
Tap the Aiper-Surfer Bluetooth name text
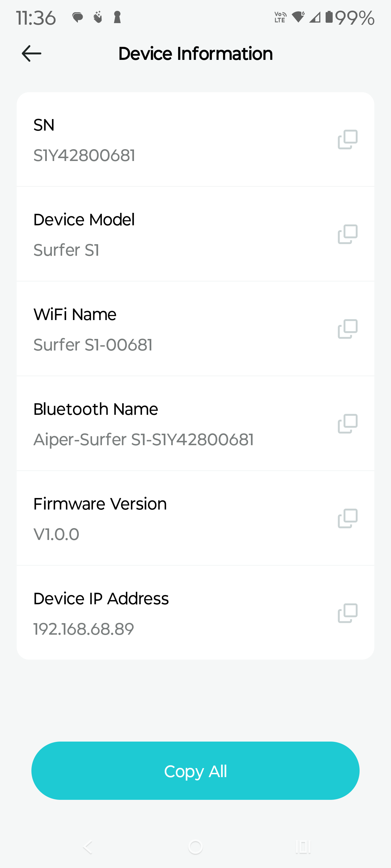[x=143, y=440]
